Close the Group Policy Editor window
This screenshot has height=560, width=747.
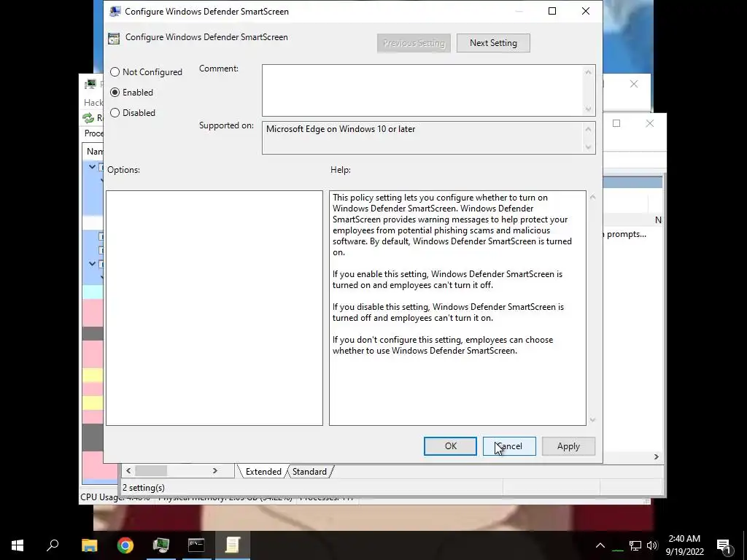tap(650, 123)
